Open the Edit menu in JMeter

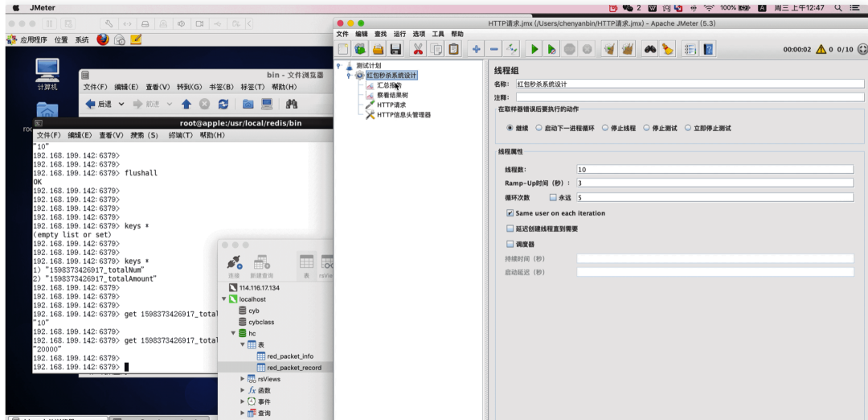point(362,34)
